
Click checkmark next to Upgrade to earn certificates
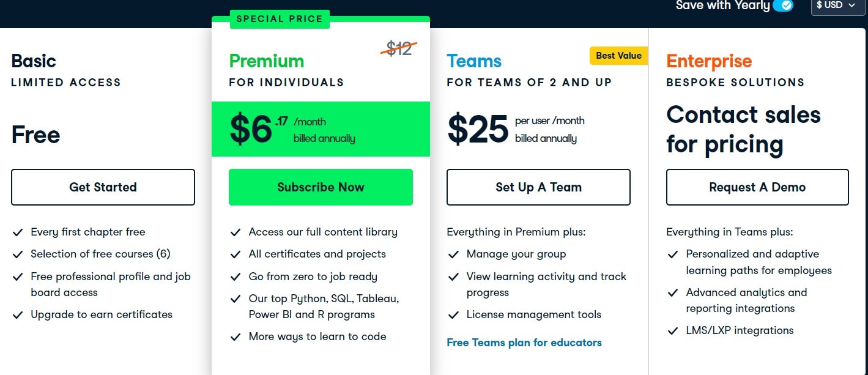17,315
